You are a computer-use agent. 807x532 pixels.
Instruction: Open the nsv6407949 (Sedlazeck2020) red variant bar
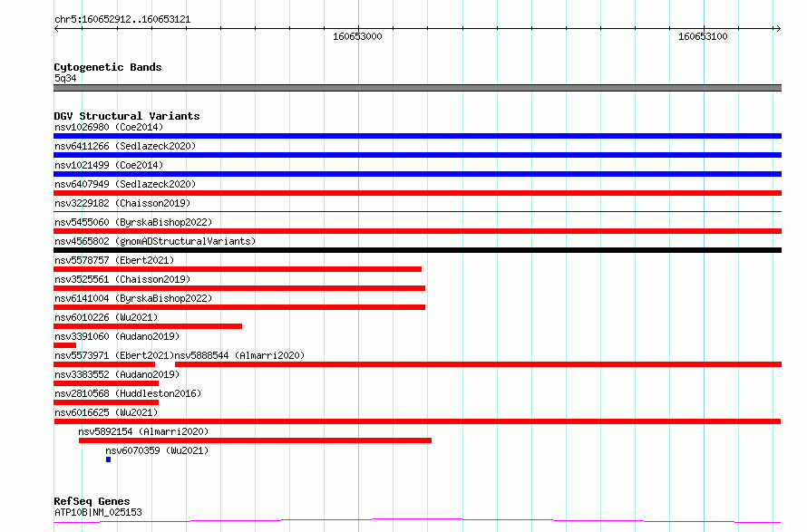(x=417, y=193)
